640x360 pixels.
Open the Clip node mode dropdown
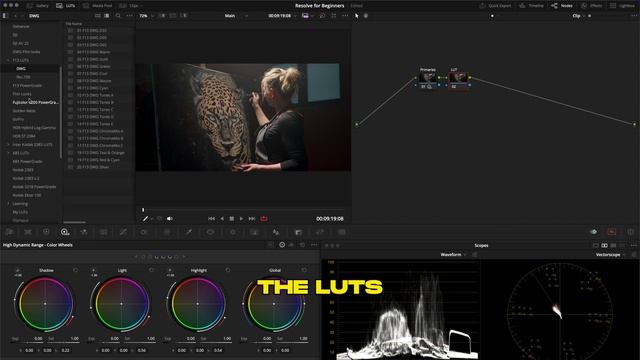coord(579,16)
